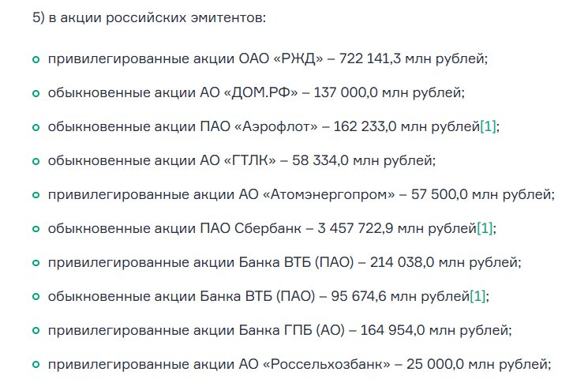
Task: Open footnote [1] after Сбербанк amount
Action: (x=485, y=228)
